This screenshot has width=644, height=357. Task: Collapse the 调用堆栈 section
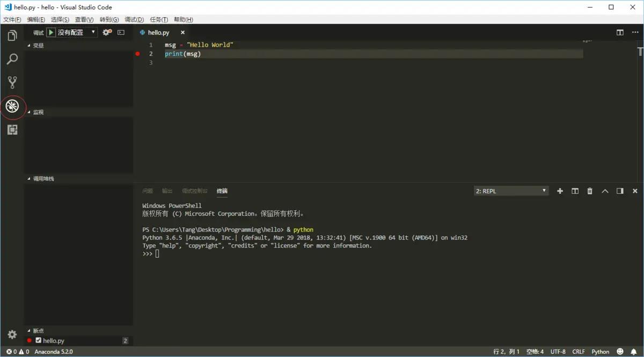43,179
